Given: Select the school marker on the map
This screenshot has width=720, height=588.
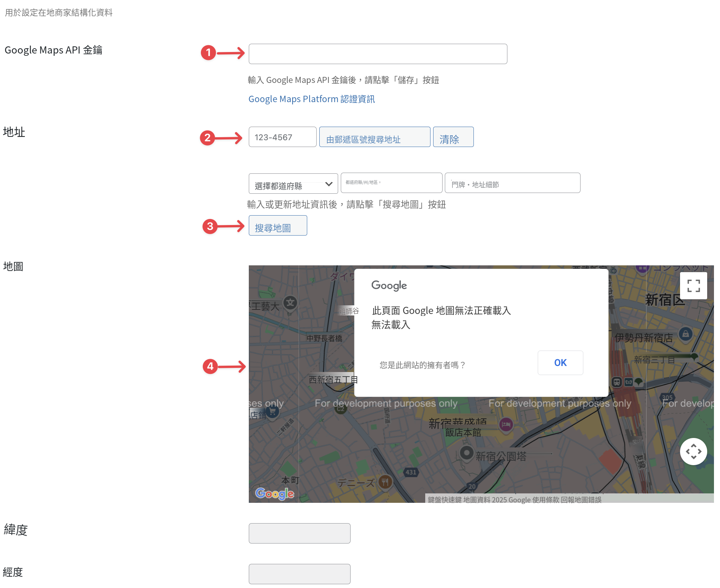Looking at the screenshot, I should 290,303.
